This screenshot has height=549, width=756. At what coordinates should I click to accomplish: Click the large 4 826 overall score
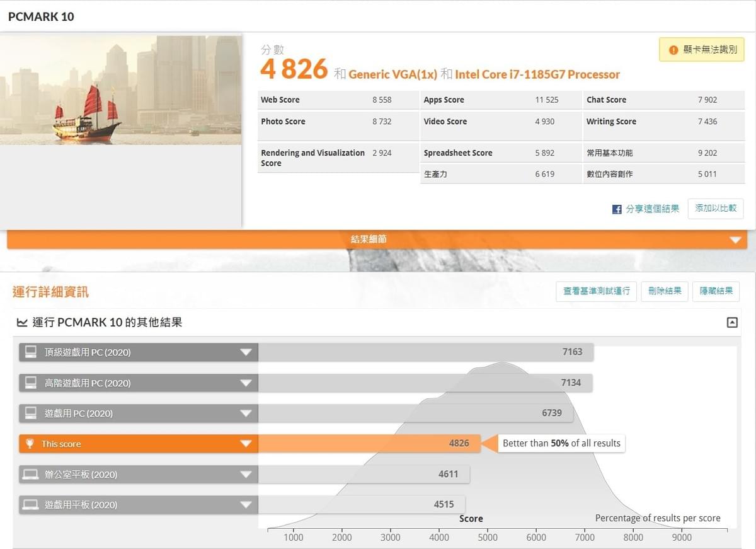point(294,69)
